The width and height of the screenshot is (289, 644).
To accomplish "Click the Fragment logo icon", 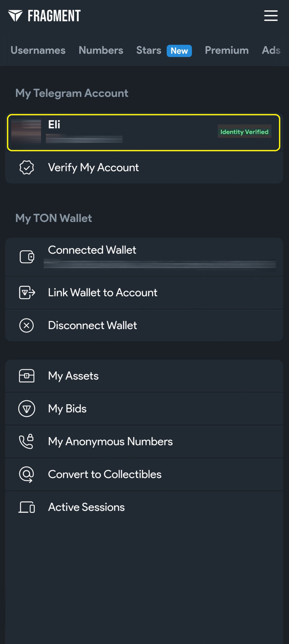I will 15,16.
